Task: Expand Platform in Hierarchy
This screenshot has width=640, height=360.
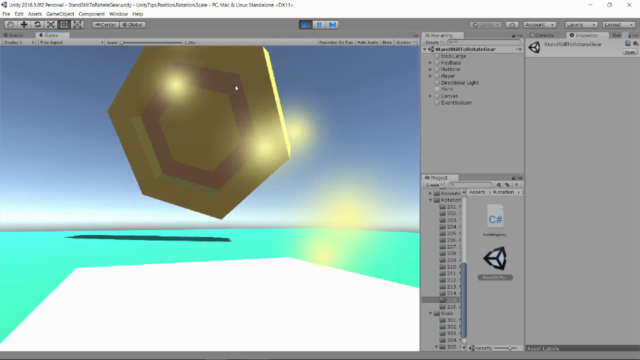Action: [x=430, y=69]
